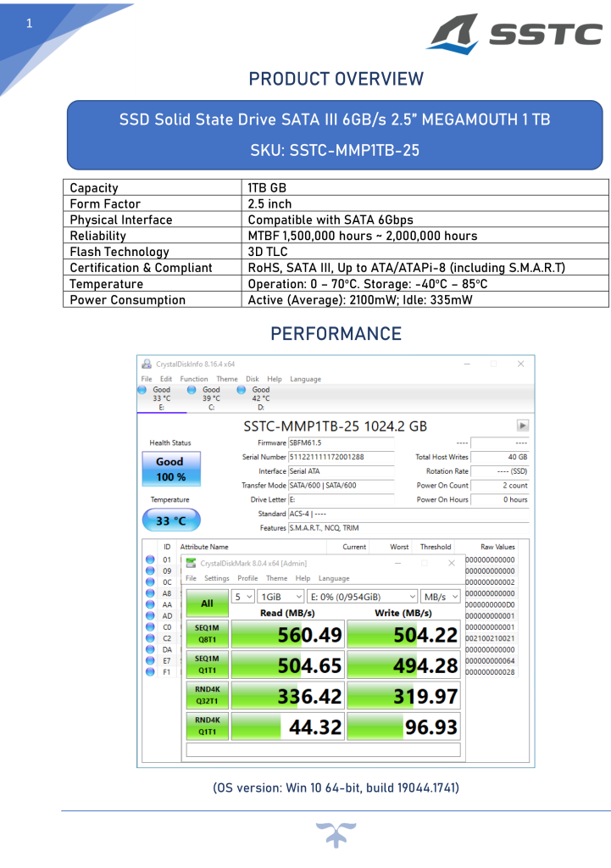Open the File menu in CrystalDiskMark
The image size is (611, 868).
click(191, 578)
